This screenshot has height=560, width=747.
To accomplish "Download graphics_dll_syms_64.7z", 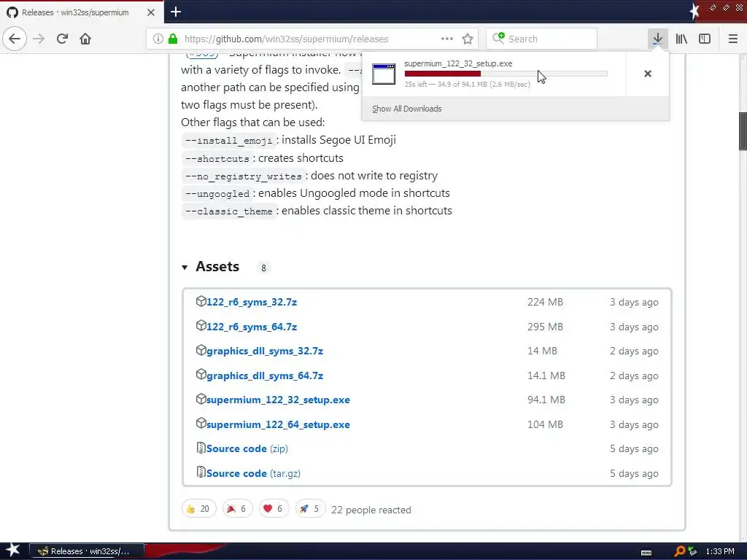I will [265, 376].
